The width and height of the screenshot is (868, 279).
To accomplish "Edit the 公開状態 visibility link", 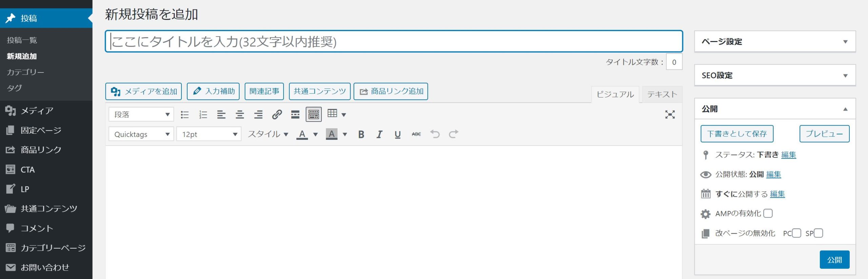I will [x=773, y=174].
